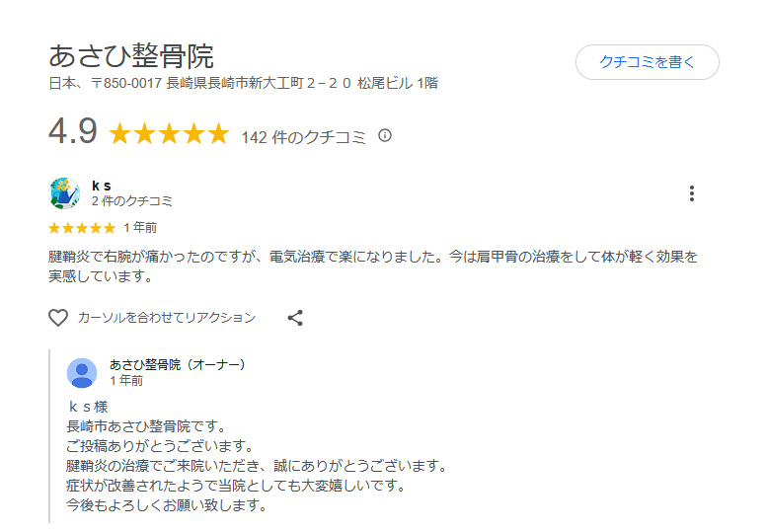Click the あさひ整骨院 title heading
Image resolution: width=766 pixels, height=532 pixels.
131,55
